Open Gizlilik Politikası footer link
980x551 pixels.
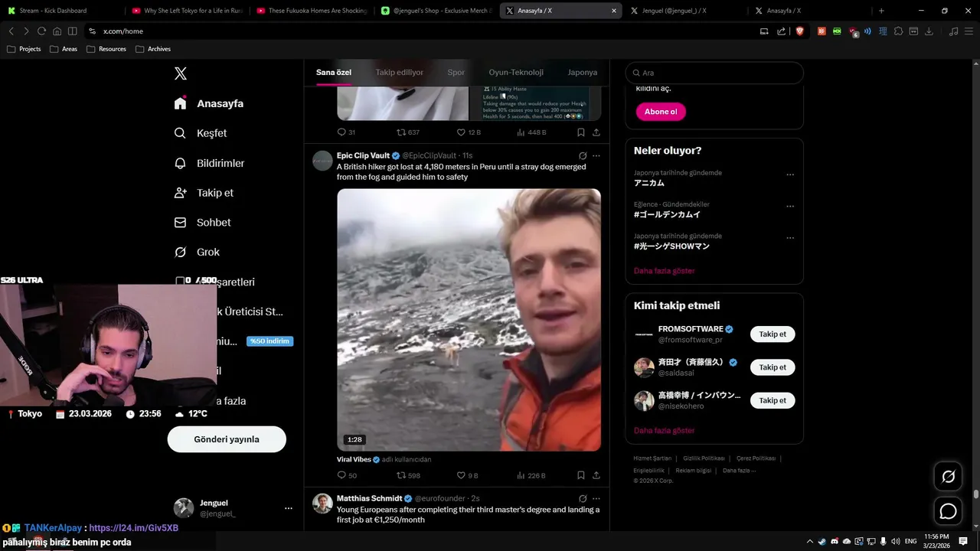[704, 458]
